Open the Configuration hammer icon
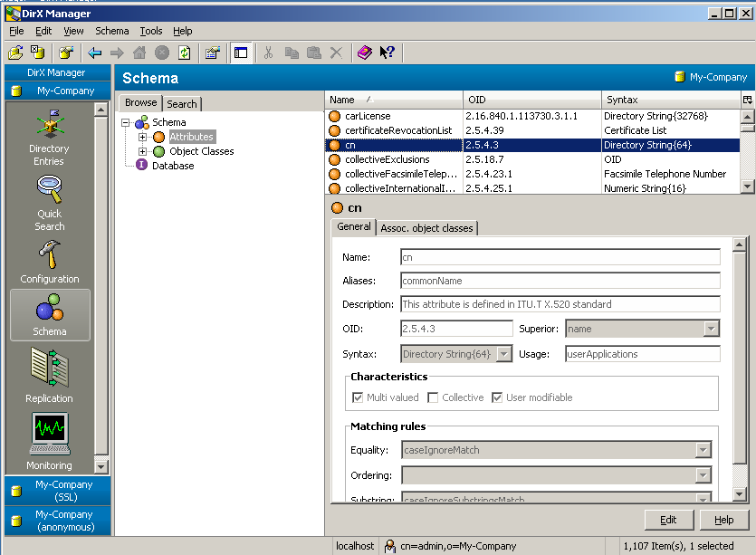Image resolution: width=756 pixels, height=555 pixels. click(x=49, y=262)
